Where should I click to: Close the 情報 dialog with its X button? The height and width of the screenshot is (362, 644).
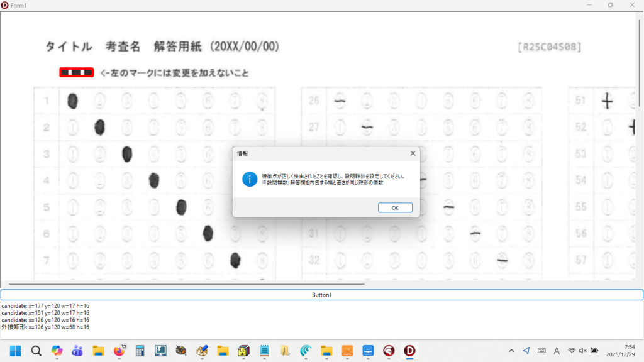pyautogui.click(x=413, y=153)
